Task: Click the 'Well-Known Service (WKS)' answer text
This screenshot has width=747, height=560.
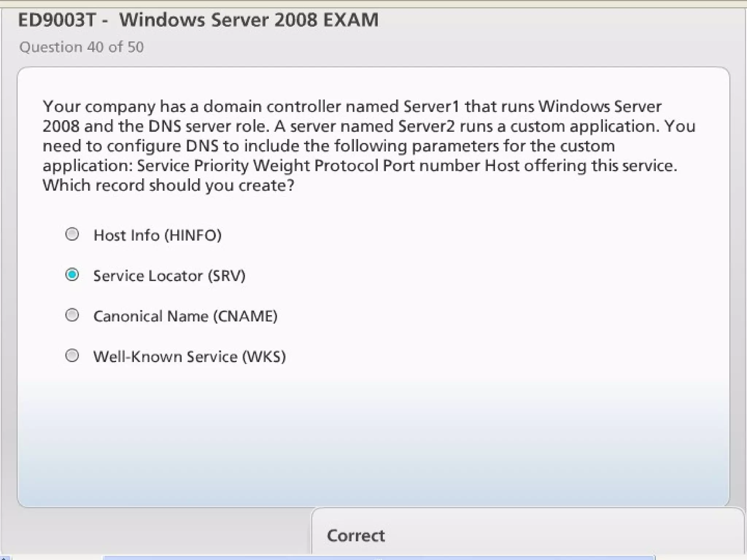Action: click(x=190, y=357)
